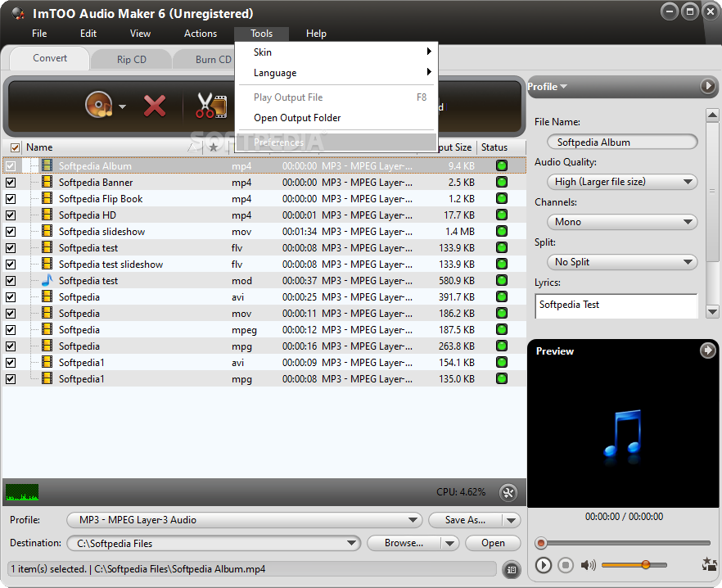
Task: Click the Open destination button
Action: 493,543
